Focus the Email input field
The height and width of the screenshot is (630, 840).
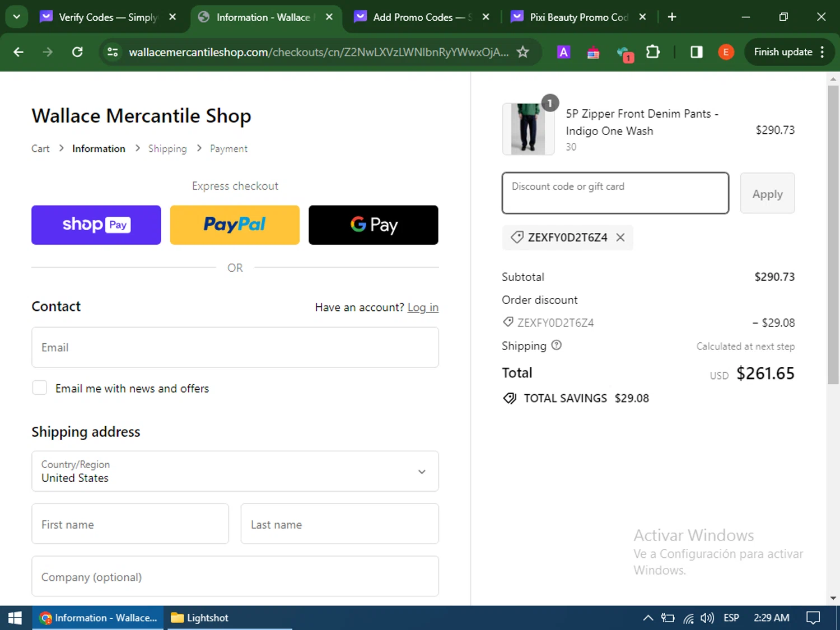point(235,347)
